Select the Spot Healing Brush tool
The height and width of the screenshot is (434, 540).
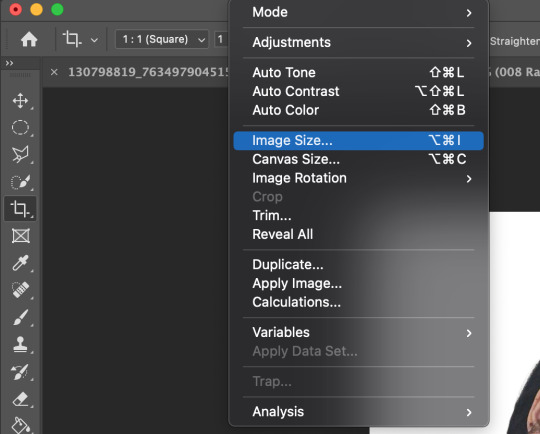pyautogui.click(x=20, y=290)
